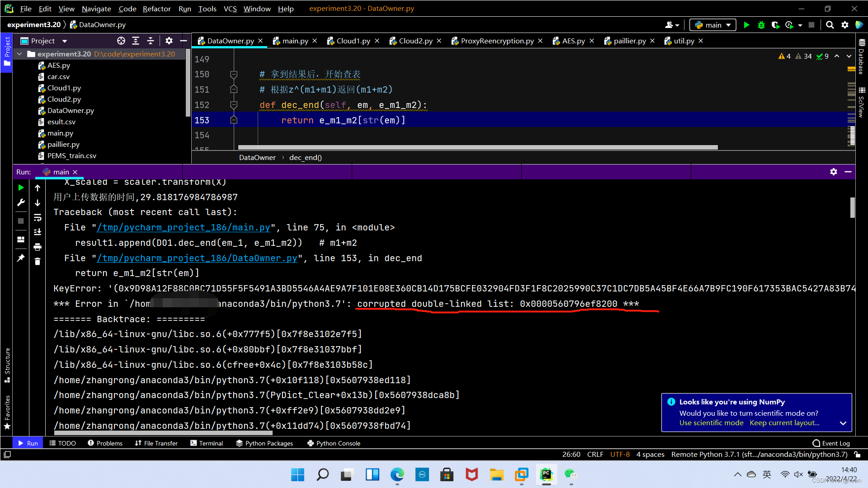Click the Select Opened File target icon

pos(121,41)
